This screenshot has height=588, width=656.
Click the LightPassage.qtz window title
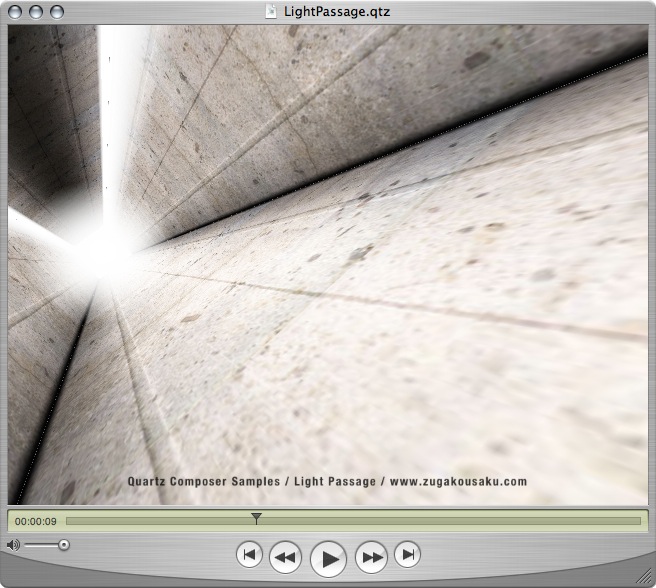point(337,11)
